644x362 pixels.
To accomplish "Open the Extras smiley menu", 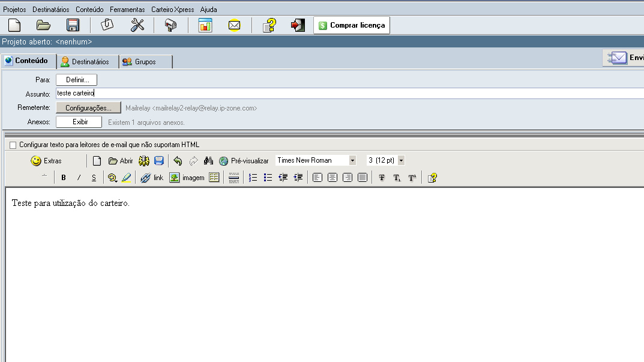I will 46,161.
